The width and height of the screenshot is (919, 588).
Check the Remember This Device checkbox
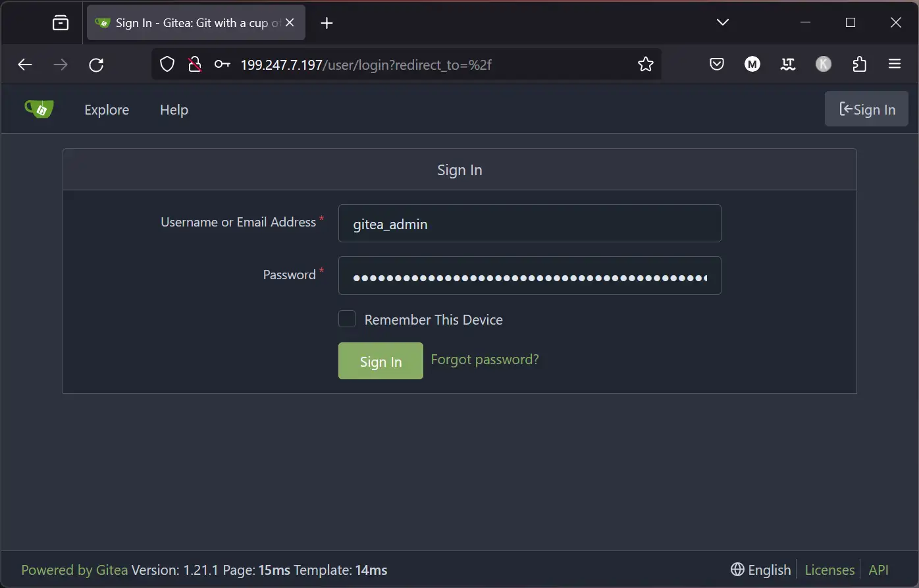(347, 319)
